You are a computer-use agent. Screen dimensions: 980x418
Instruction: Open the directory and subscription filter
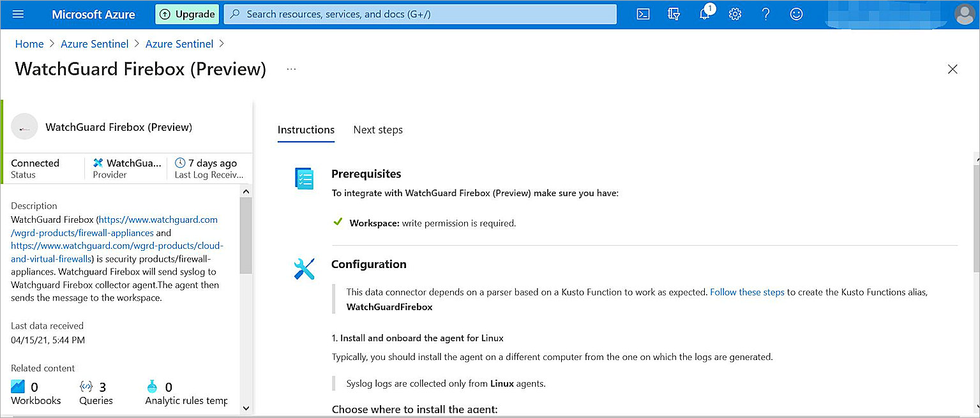[x=674, y=13]
